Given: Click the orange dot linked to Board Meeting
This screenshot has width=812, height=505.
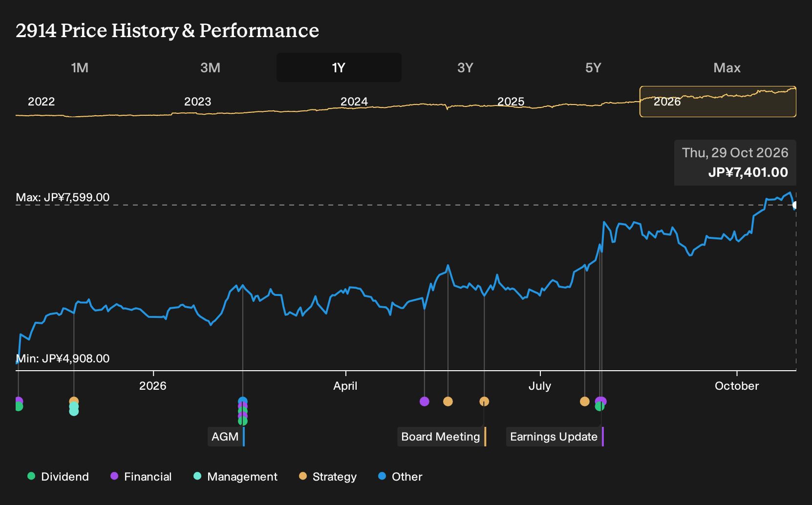Looking at the screenshot, I should pyautogui.click(x=484, y=401).
